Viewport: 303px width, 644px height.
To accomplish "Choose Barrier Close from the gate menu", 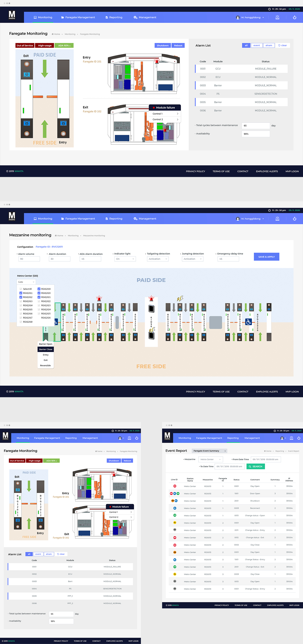I will (x=46, y=349).
